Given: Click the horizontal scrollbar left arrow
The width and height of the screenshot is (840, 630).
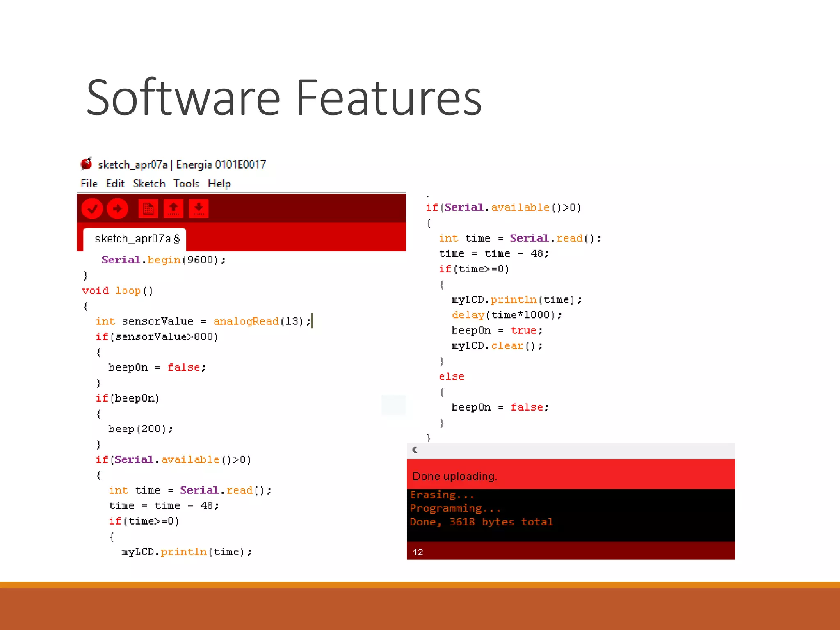Looking at the screenshot, I should tap(415, 450).
